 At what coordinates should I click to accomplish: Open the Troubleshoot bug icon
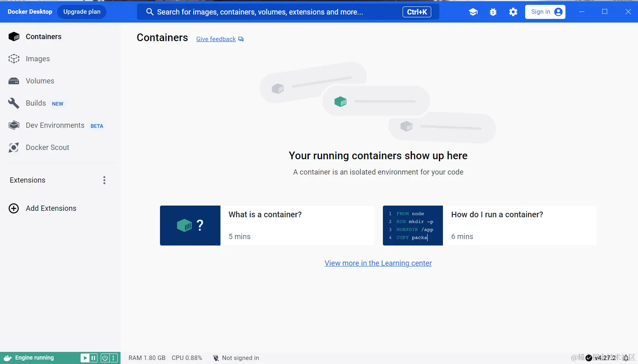[493, 12]
